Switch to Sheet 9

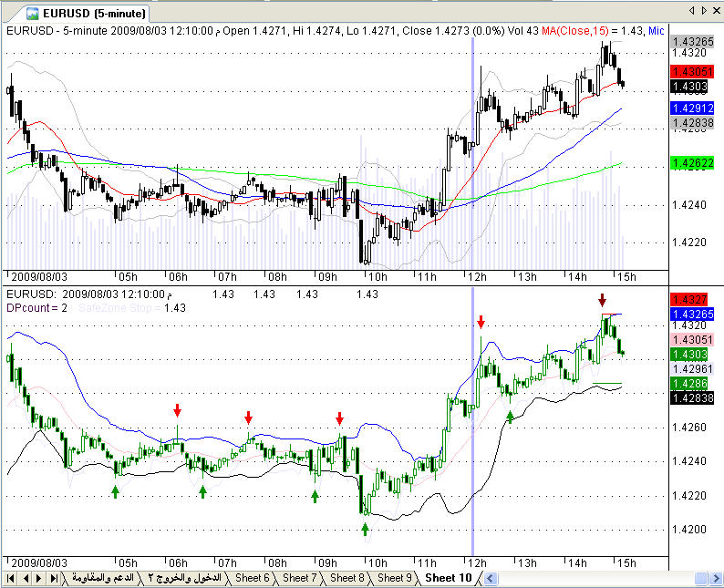point(394,578)
